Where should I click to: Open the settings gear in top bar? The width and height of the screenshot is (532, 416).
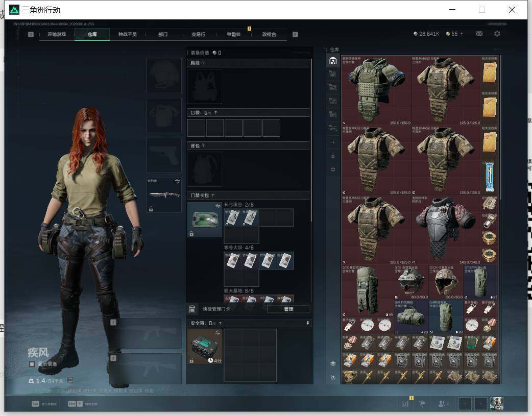click(497, 34)
